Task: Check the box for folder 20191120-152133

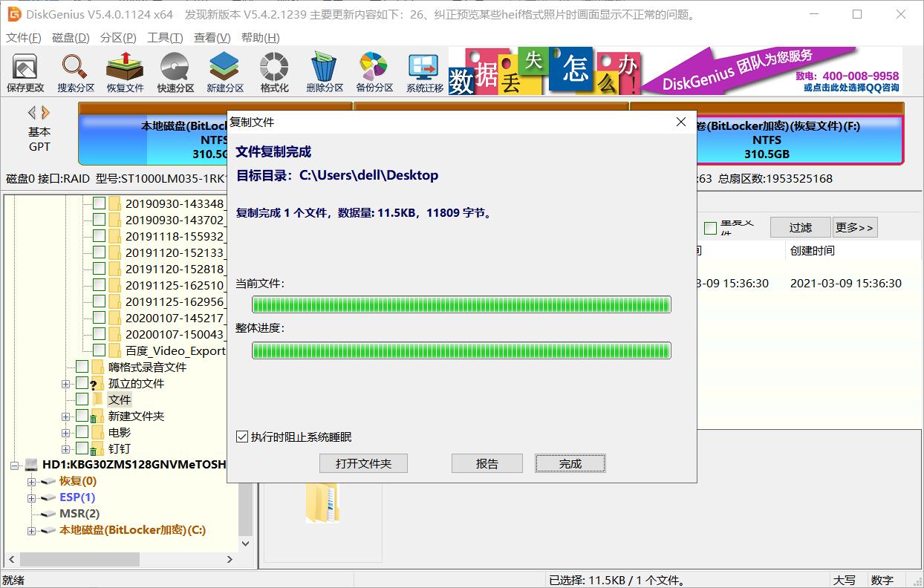Action: point(99,252)
